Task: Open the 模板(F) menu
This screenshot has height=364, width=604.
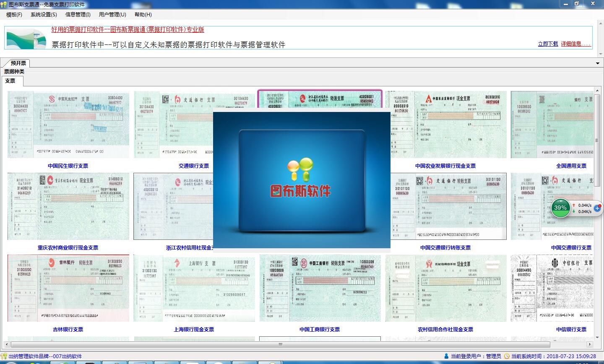Action: [14, 15]
